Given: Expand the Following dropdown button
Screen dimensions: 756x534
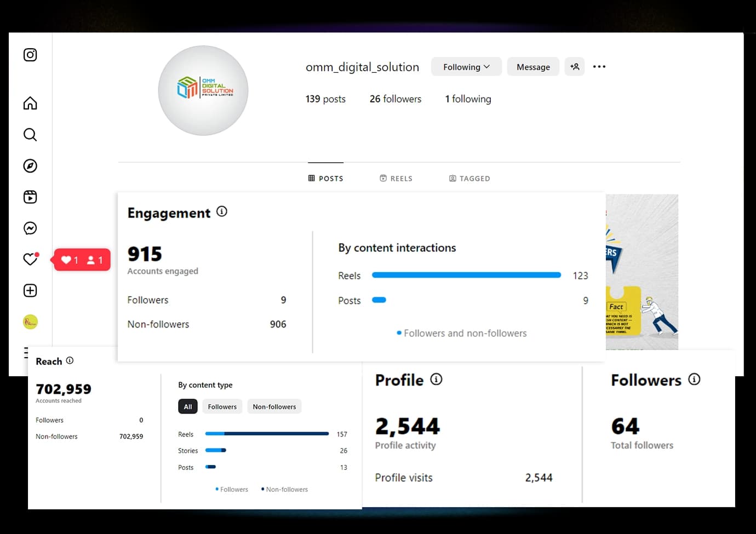Looking at the screenshot, I should coord(466,67).
